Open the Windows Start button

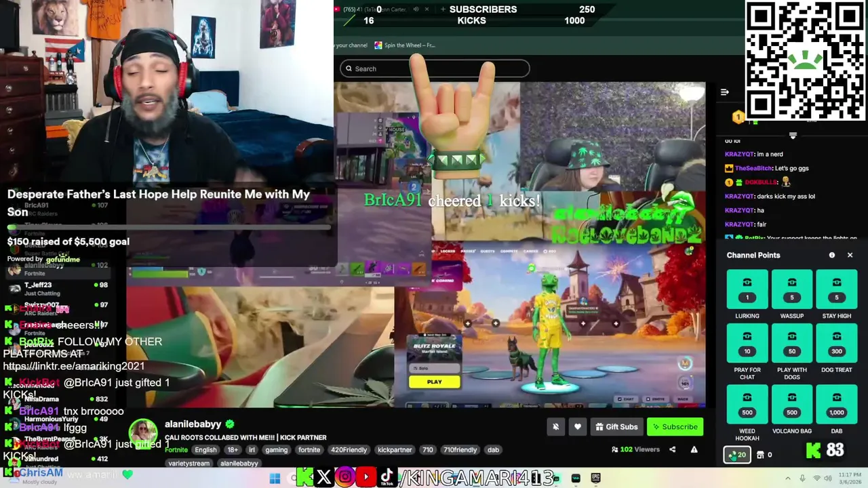click(275, 478)
